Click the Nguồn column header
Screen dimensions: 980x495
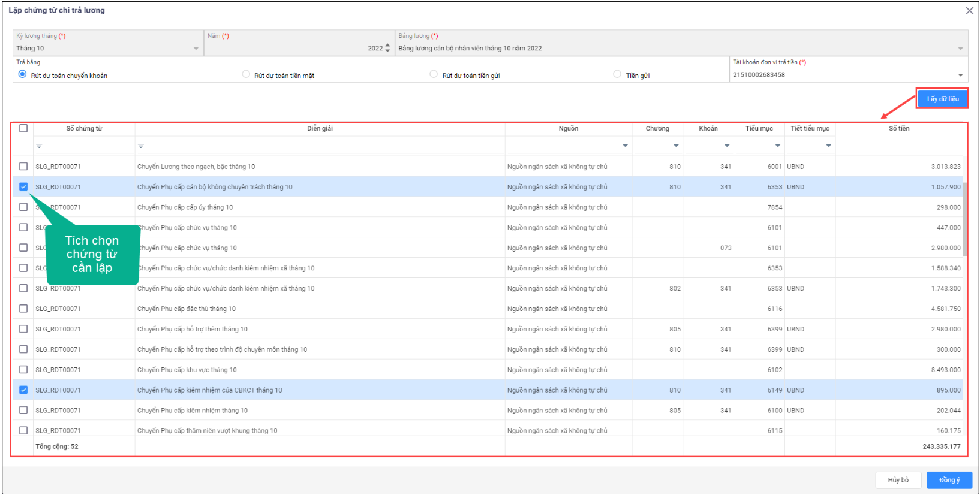[x=569, y=128]
